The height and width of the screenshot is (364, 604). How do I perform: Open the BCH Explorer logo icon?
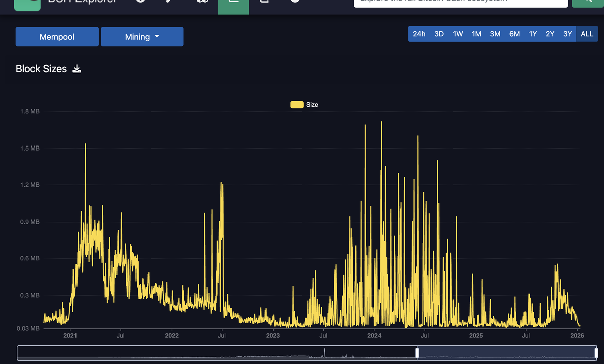click(x=27, y=4)
